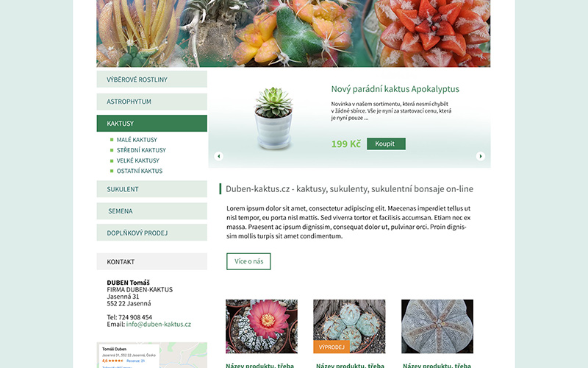Click the potted succulent product image

click(x=273, y=118)
